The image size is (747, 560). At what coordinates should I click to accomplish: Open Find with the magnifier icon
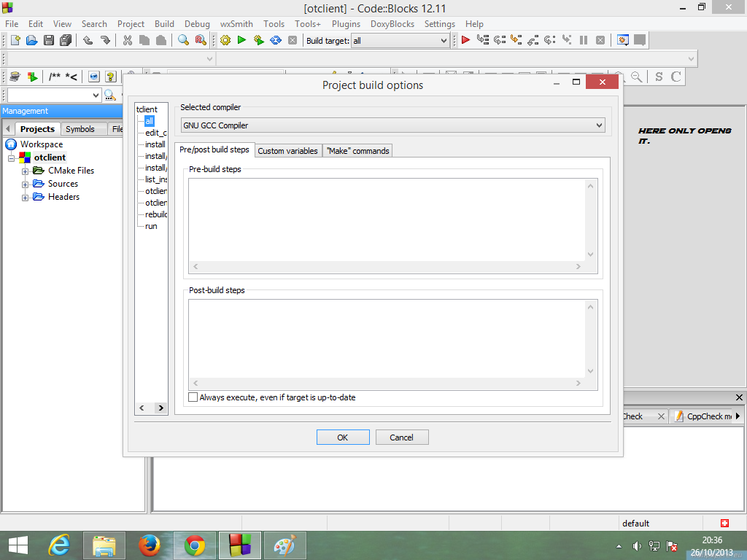point(183,41)
